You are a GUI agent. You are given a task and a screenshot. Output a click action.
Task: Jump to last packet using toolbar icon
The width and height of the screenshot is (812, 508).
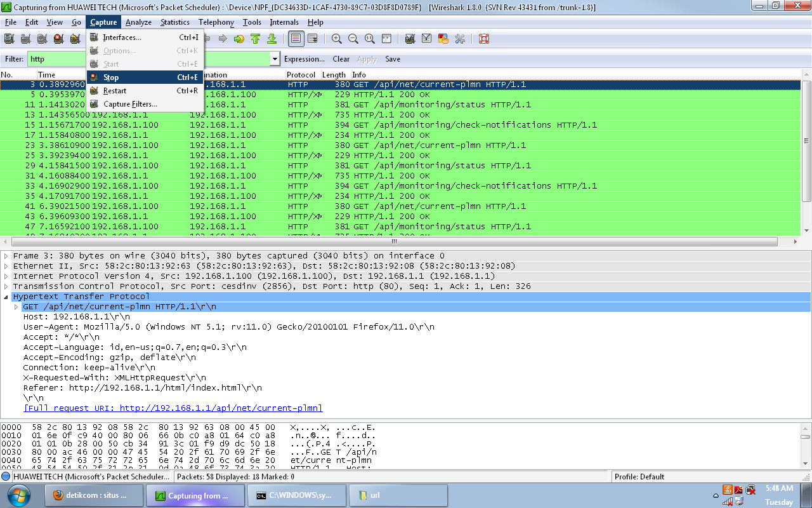point(272,39)
